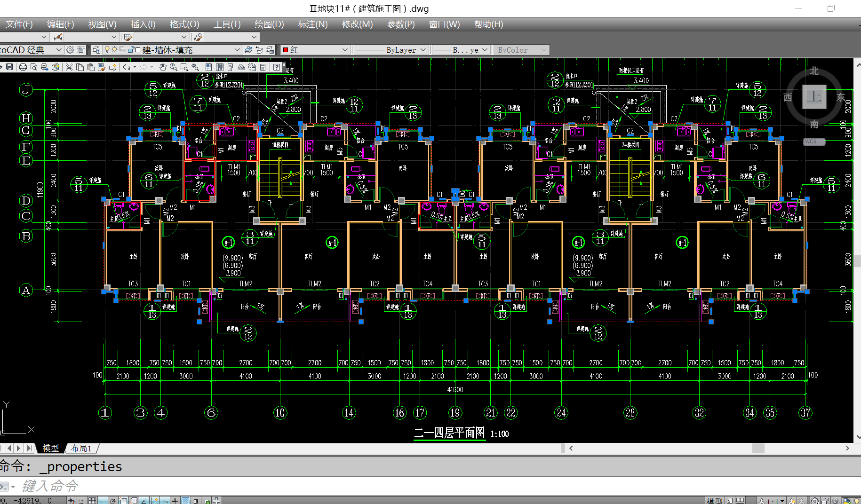Open Workspace Settings gear icon
Screen dimensions: 861x504
(x=70, y=50)
